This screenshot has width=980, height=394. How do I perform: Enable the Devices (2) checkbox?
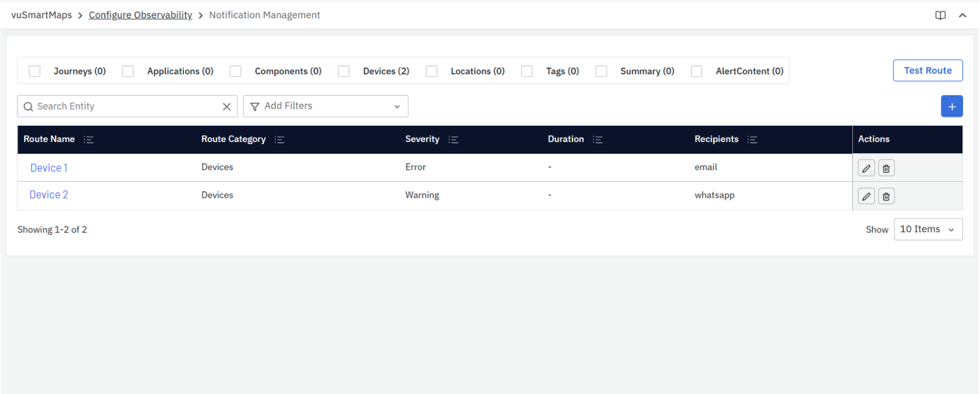[x=344, y=71]
